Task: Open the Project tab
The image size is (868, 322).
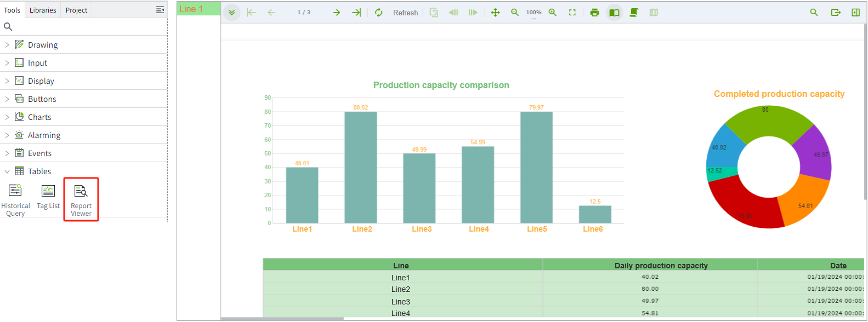Action: [76, 10]
